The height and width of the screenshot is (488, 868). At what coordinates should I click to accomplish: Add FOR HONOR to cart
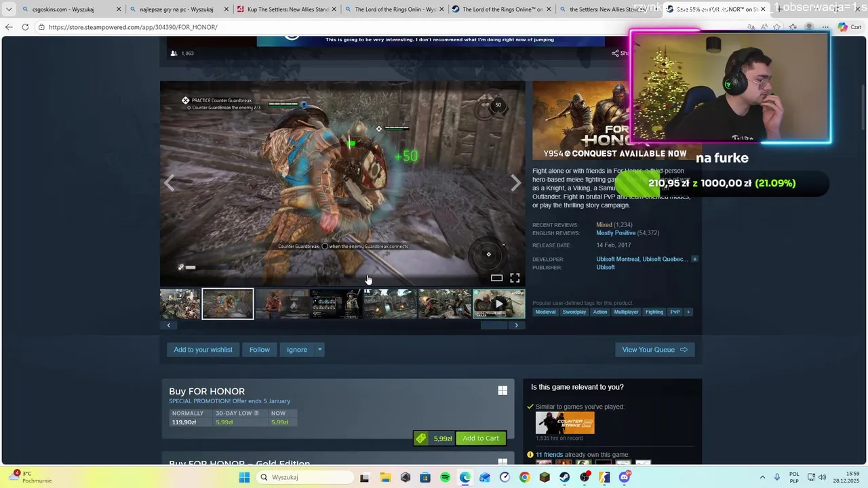pyautogui.click(x=481, y=438)
